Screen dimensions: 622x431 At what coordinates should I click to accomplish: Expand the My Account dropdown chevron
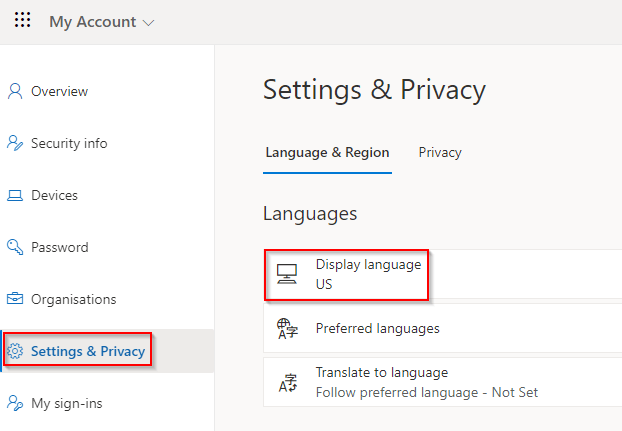click(149, 22)
